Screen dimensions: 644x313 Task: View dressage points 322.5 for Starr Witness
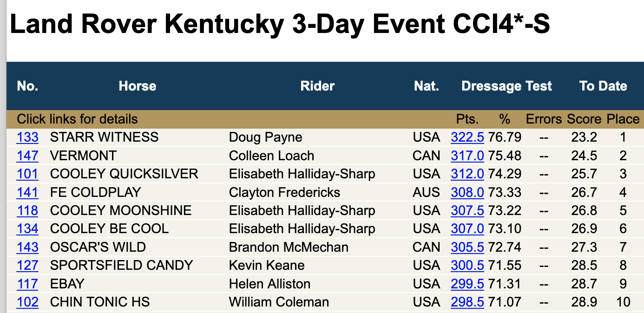click(467, 137)
